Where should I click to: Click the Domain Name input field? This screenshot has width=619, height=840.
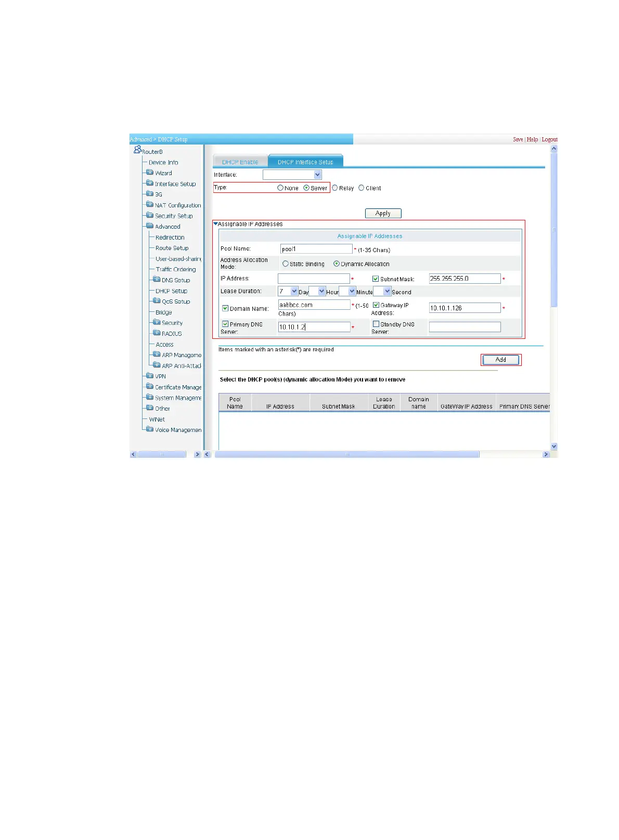tap(314, 305)
